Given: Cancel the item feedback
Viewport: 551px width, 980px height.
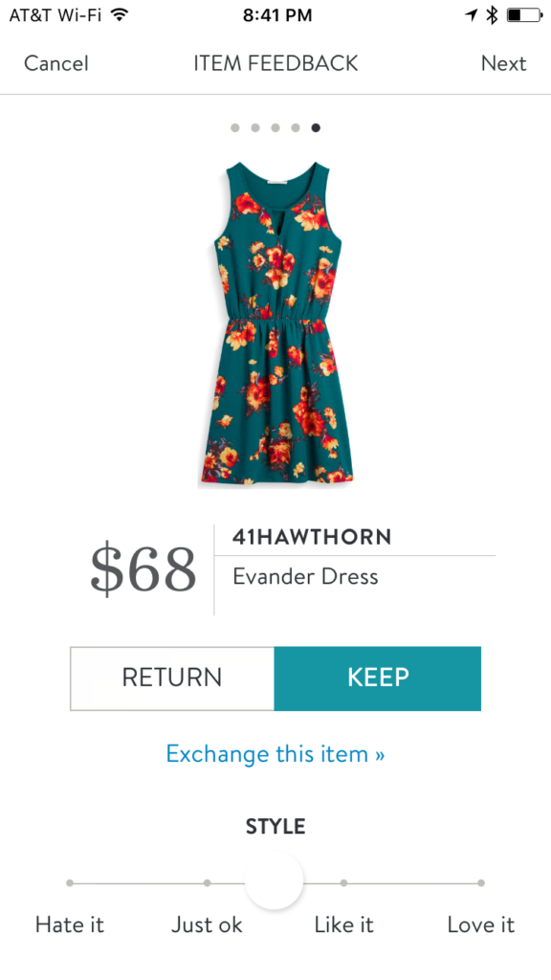Looking at the screenshot, I should tap(56, 63).
